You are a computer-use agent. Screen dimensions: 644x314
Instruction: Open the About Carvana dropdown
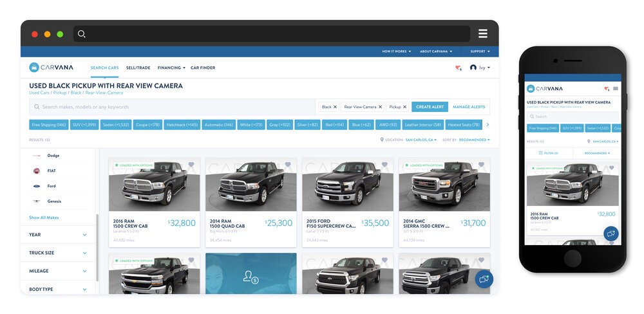(x=436, y=51)
